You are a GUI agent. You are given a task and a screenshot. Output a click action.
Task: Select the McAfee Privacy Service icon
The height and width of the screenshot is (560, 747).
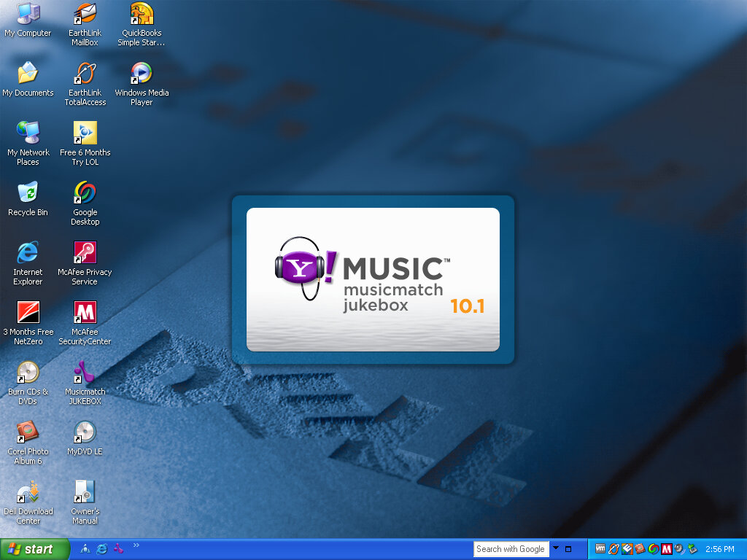[x=85, y=253]
